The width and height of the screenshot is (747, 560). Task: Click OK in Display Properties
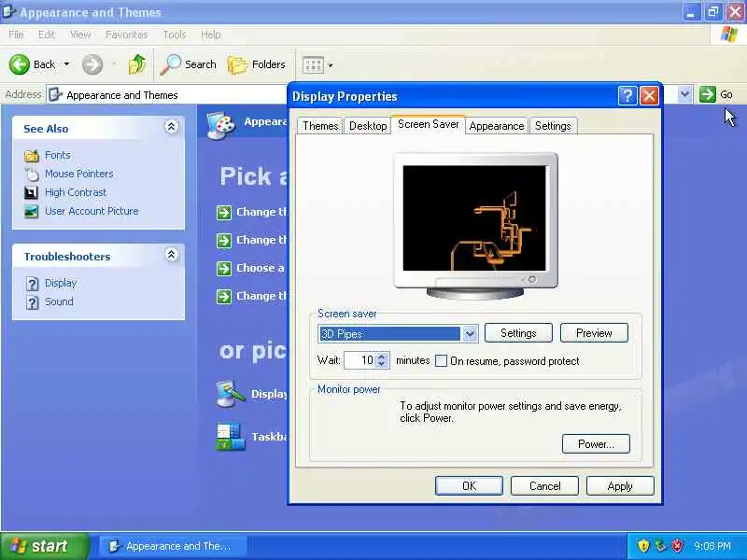(469, 485)
